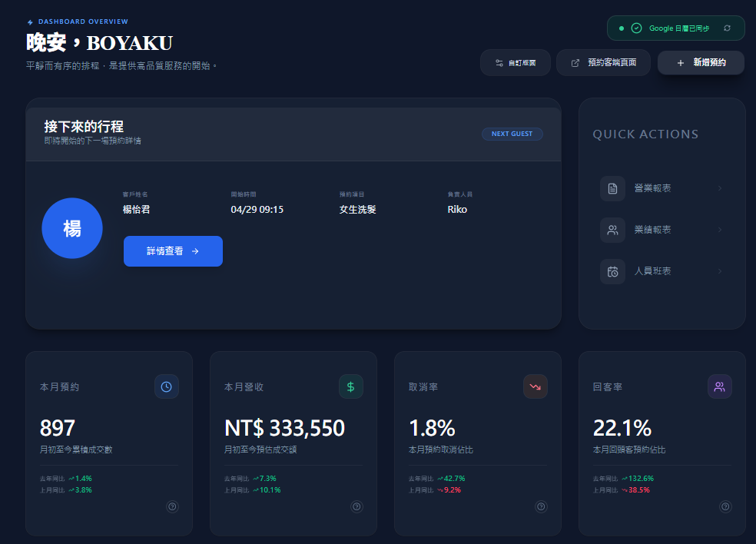Click the 22.1% returning customer value

click(622, 428)
